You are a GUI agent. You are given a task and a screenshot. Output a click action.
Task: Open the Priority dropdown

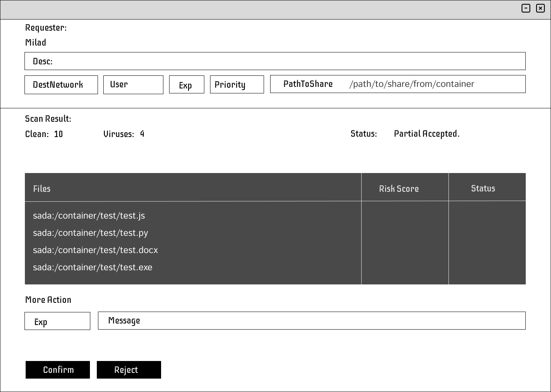click(x=237, y=85)
